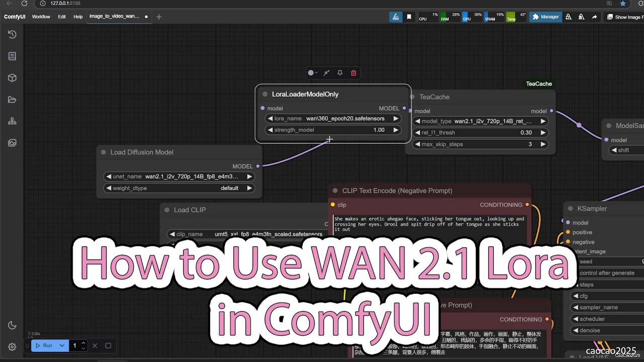The height and width of the screenshot is (362, 644).
Task: Open the image gallery sidebar icon
Action: [12, 143]
